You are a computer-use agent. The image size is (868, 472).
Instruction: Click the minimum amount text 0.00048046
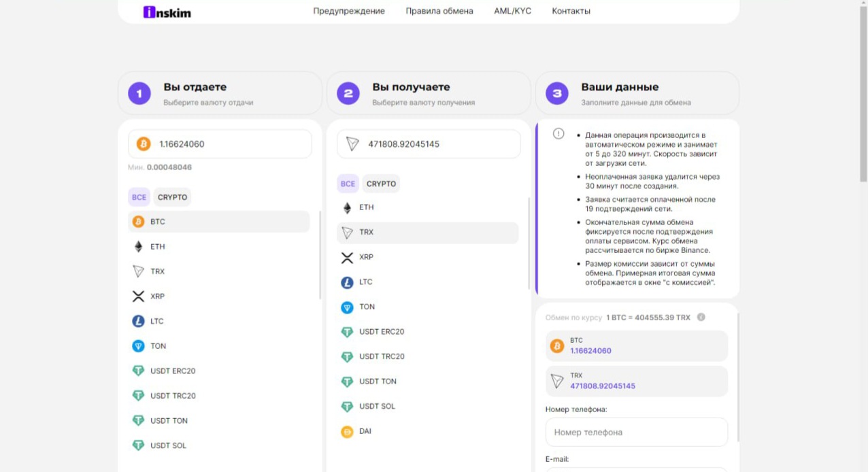[169, 167]
